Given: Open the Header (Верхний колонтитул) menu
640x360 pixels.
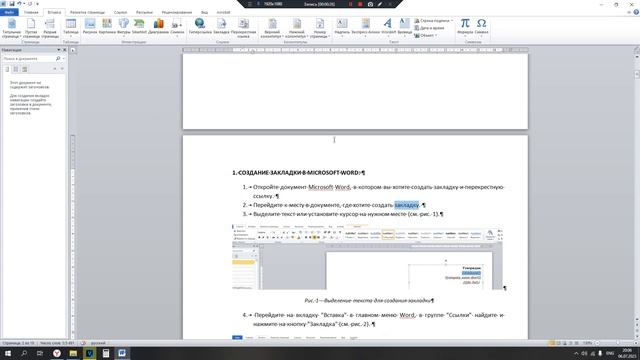Looking at the screenshot, I should [x=272, y=28].
